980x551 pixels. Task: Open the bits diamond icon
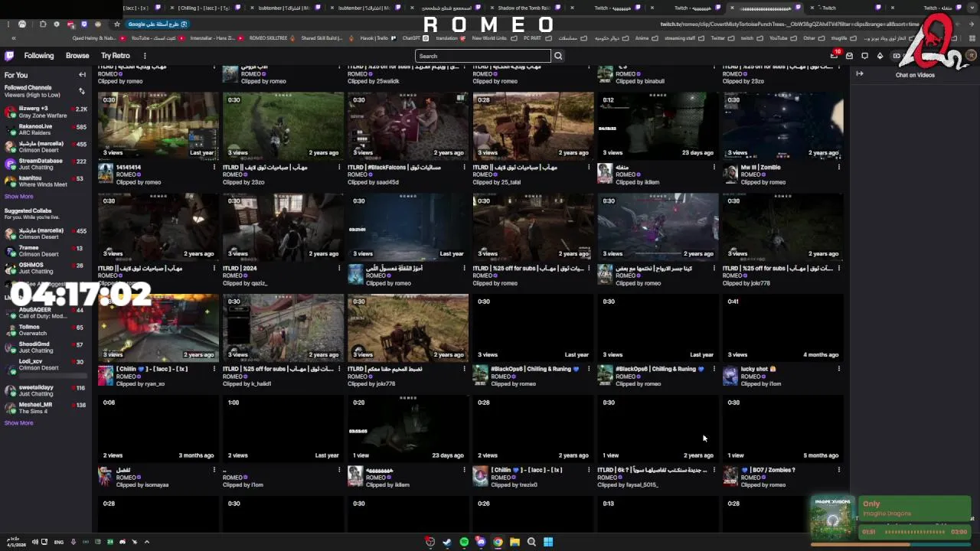(x=880, y=56)
